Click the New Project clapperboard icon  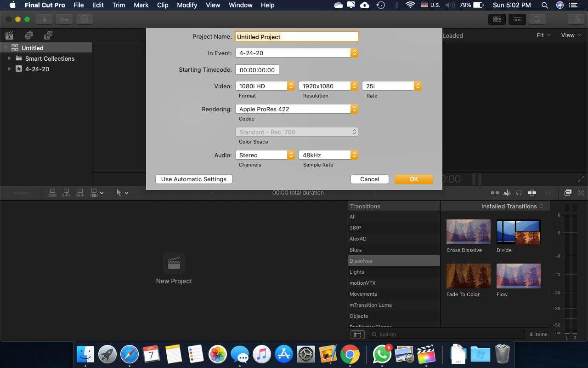point(174,264)
